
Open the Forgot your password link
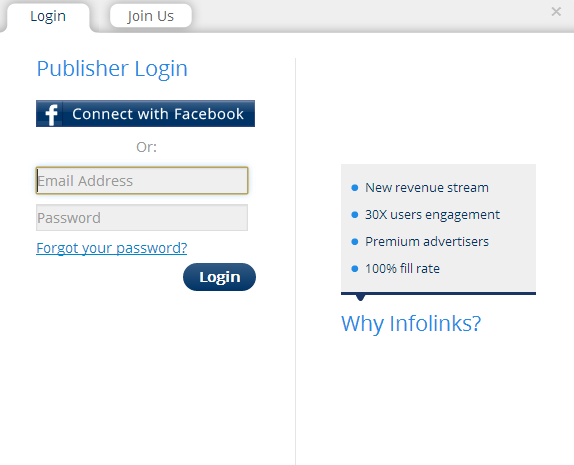tap(112, 248)
